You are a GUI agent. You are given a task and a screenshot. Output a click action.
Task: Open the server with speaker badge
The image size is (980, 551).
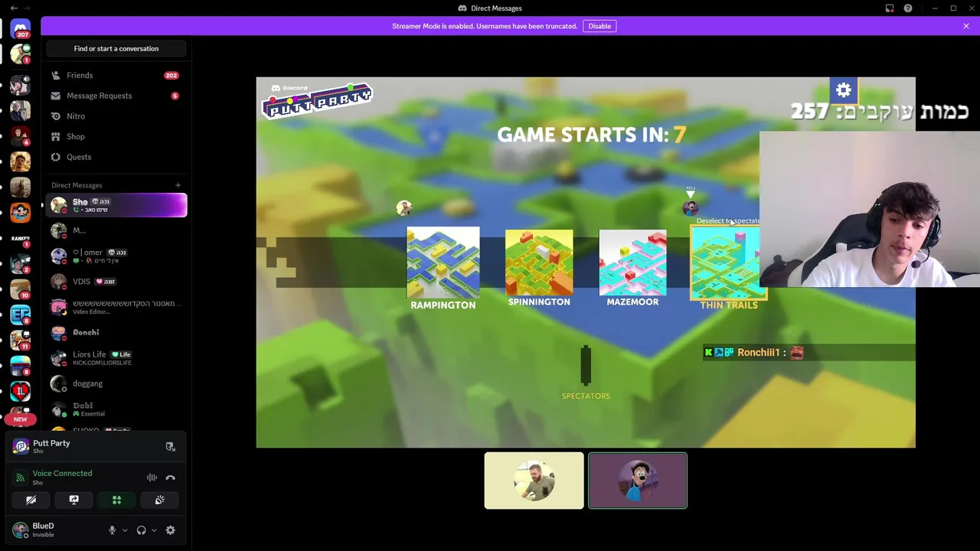pyautogui.click(x=21, y=85)
